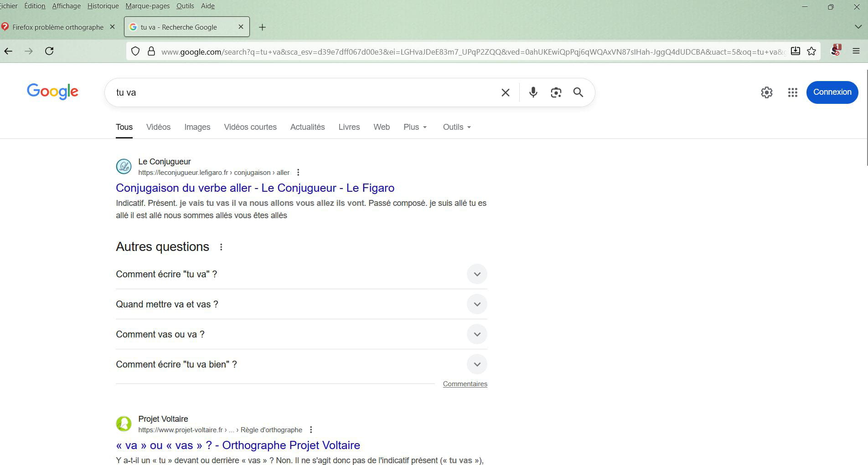Screen dimensions: 868x465
Task: Open options menu for Le Conjugueur result
Action: pyautogui.click(x=298, y=173)
